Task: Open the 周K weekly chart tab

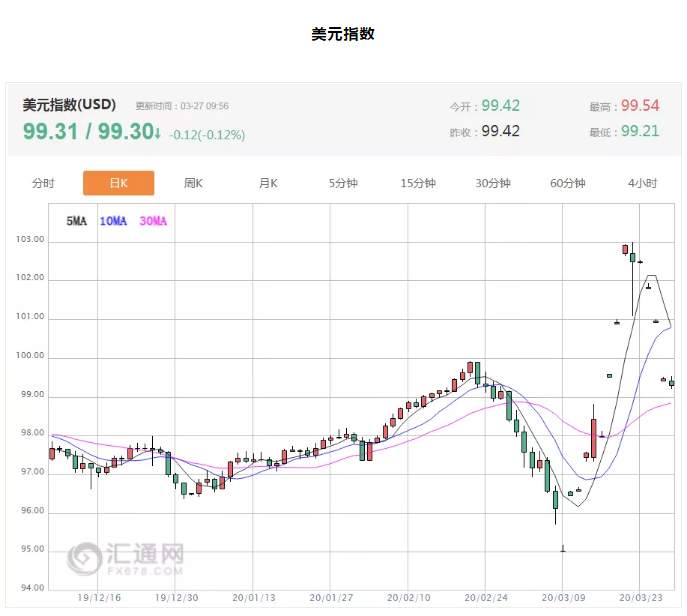Action: coord(193,183)
